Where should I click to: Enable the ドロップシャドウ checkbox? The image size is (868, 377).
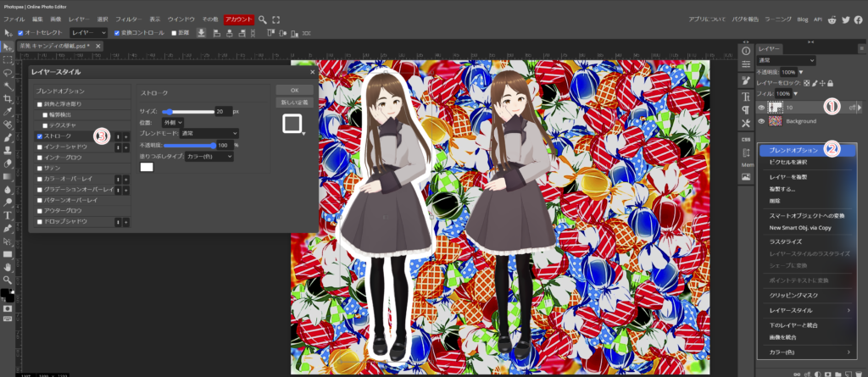pyautogui.click(x=40, y=221)
